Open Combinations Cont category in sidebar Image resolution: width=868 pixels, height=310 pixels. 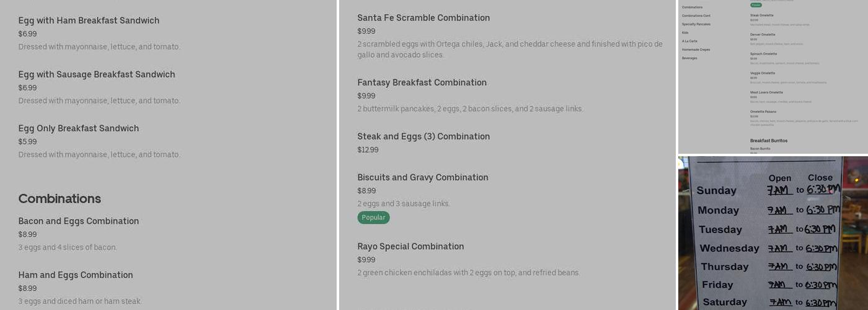pos(696,15)
